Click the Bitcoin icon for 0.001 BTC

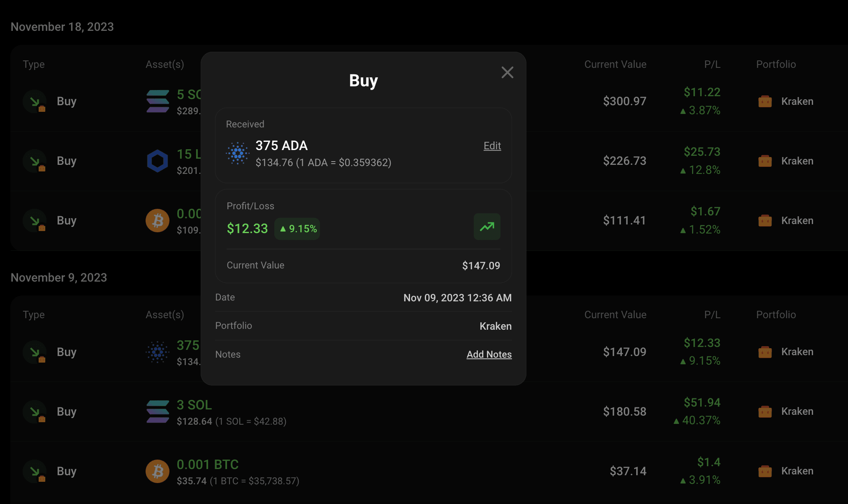pyautogui.click(x=158, y=471)
